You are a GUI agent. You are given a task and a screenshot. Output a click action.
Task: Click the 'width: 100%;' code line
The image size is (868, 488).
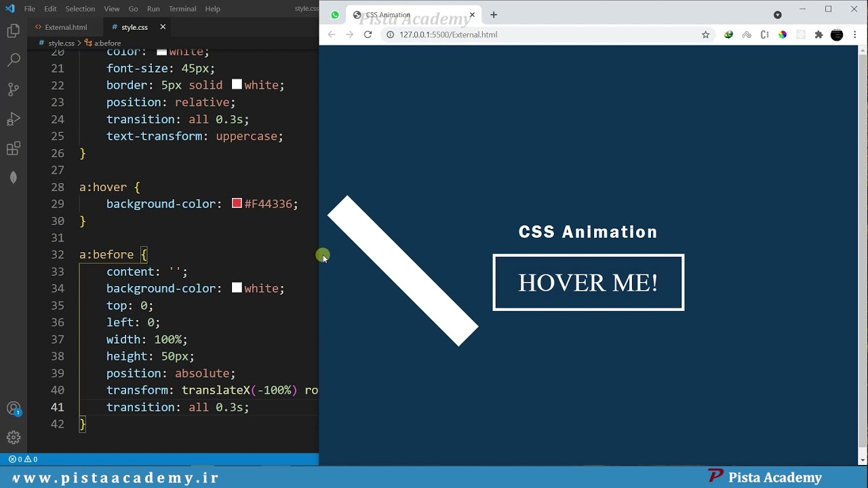pyautogui.click(x=147, y=340)
